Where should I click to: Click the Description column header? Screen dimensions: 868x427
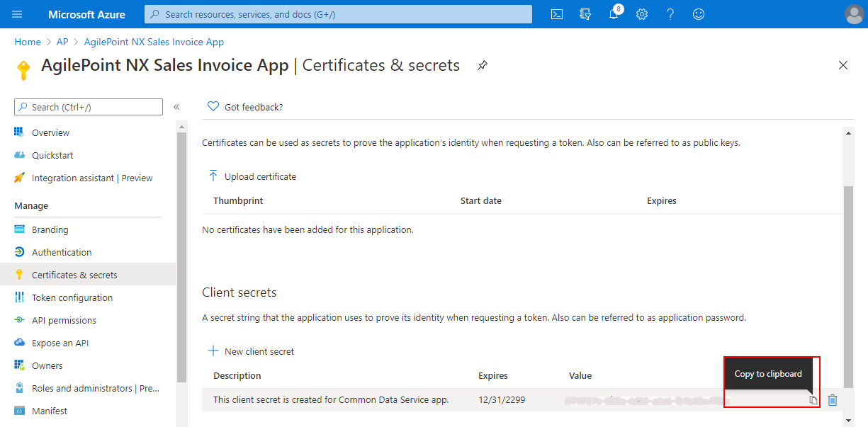coord(237,375)
